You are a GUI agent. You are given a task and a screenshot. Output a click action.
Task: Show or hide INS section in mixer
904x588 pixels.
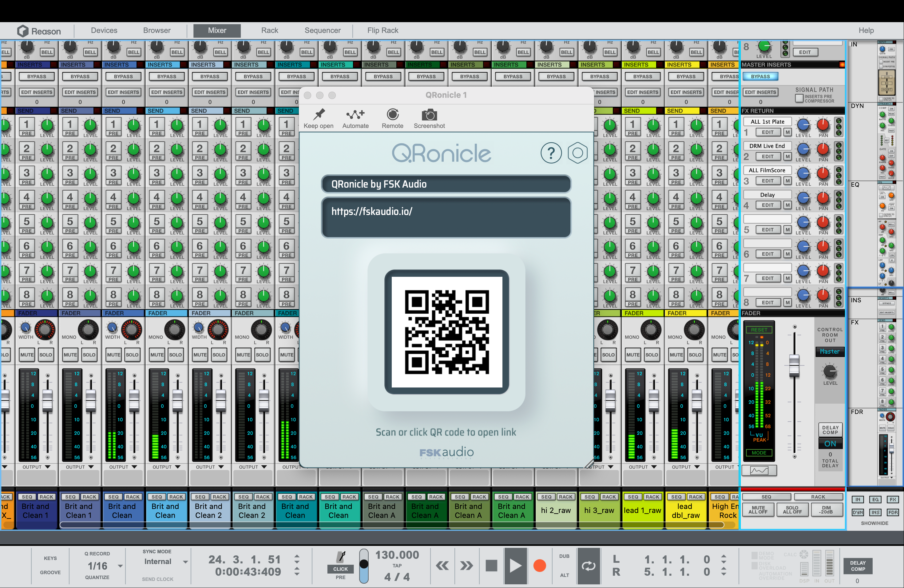coord(875,512)
